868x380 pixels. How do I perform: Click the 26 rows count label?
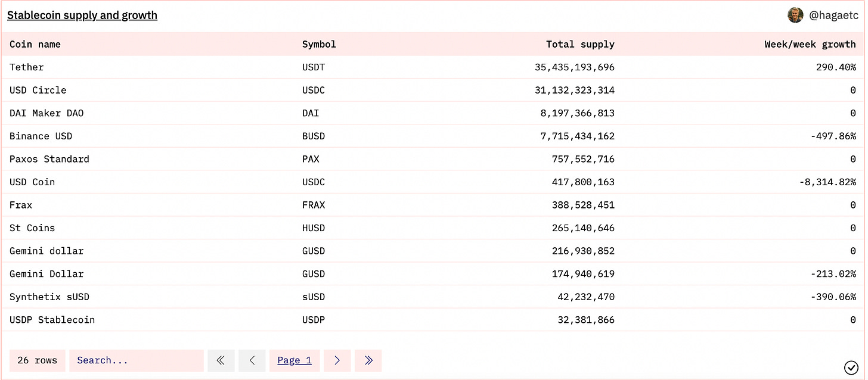point(38,360)
